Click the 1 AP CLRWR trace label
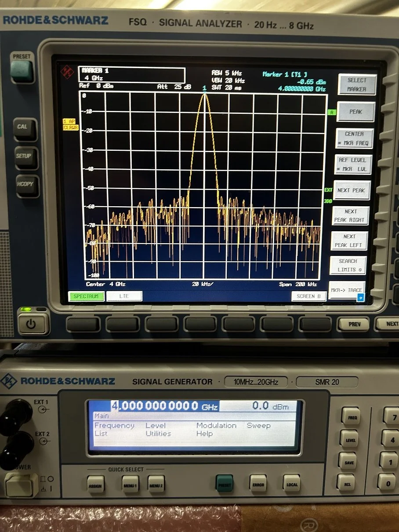Image resolution: width=399 pixels, height=532 pixels. tap(70, 124)
